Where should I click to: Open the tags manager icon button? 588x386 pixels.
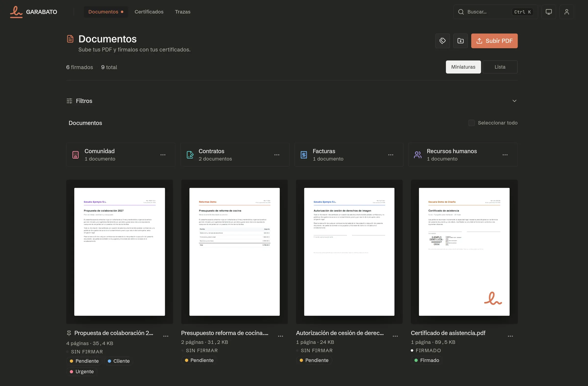pyautogui.click(x=442, y=41)
